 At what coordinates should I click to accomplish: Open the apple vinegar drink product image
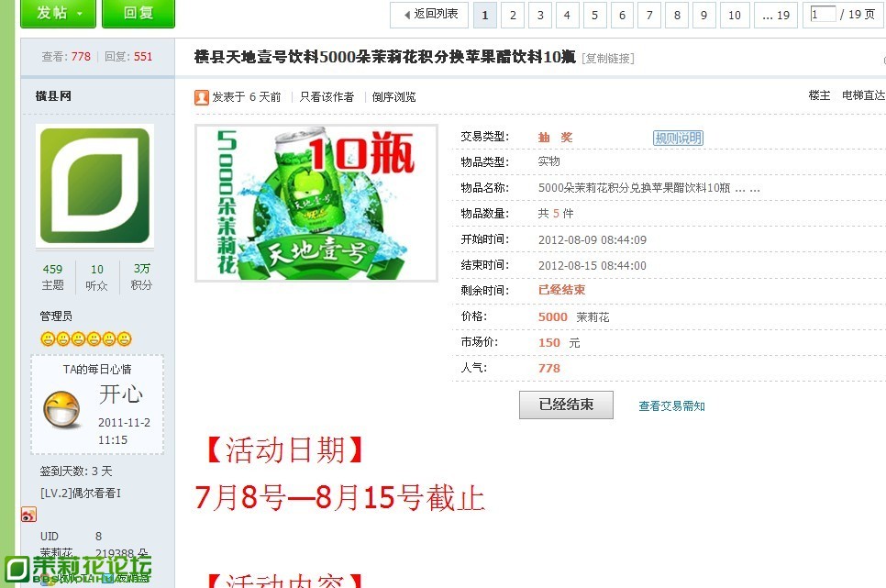[x=316, y=203]
